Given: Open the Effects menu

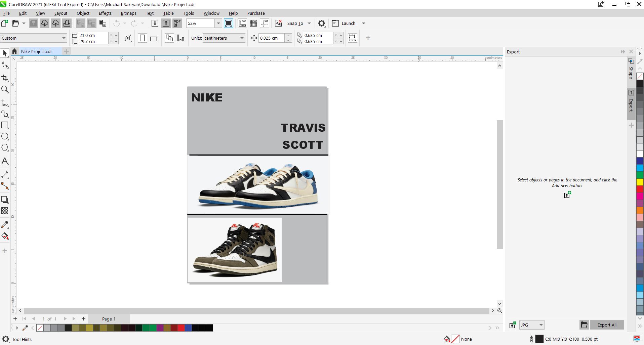Looking at the screenshot, I should [x=105, y=13].
